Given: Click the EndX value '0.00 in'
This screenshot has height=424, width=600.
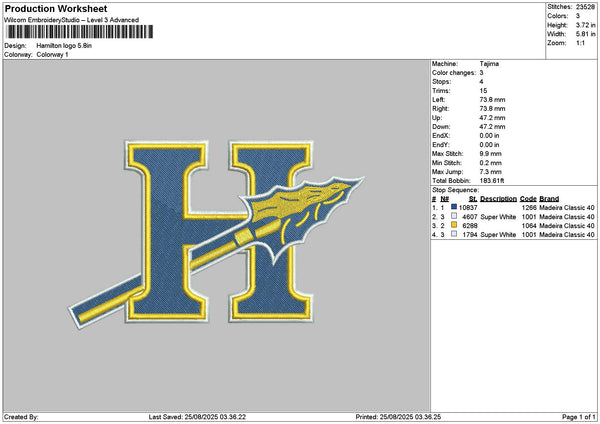Looking at the screenshot, I should click(489, 136).
